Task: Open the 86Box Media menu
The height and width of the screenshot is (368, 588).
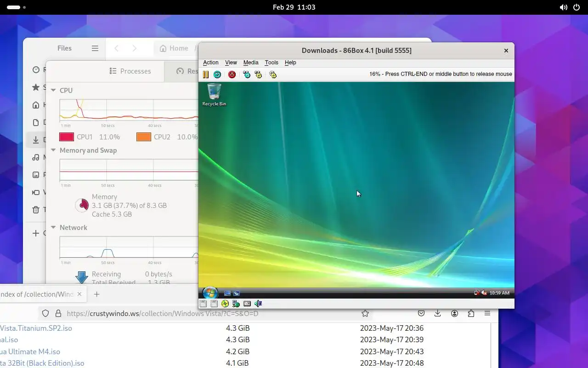Action: pyautogui.click(x=251, y=63)
